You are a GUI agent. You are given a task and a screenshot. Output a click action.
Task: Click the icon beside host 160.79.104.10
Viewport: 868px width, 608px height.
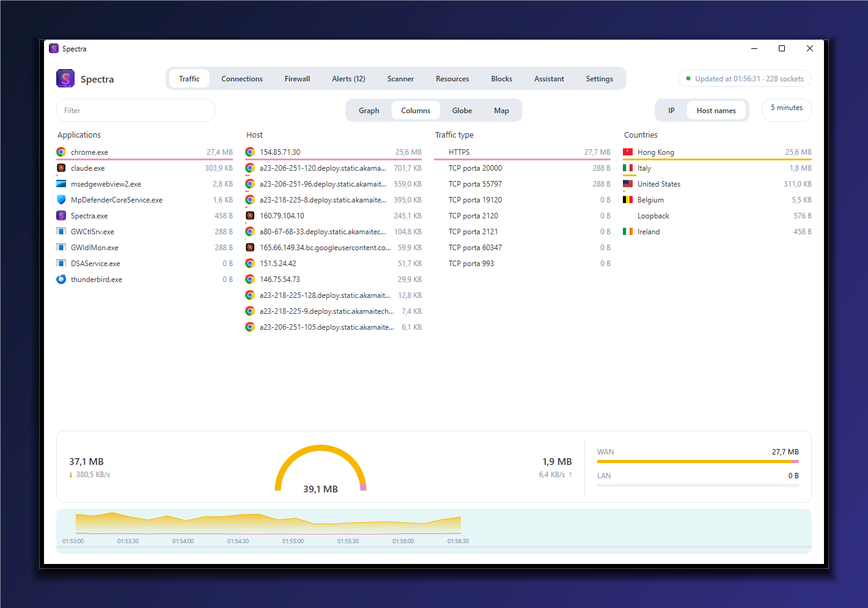[x=250, y=216]
